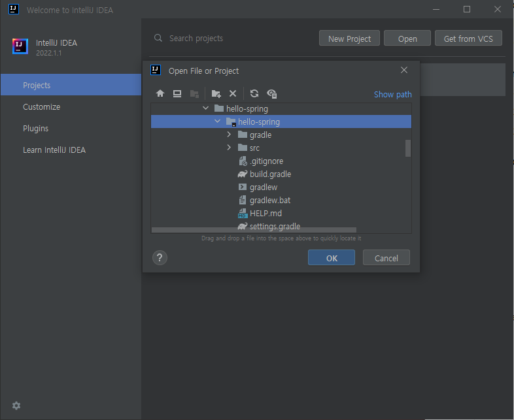The height and width of the screenshot is (420, 514).
Task: Click the gradlew script file icon
Action: [x=242, y=187]
